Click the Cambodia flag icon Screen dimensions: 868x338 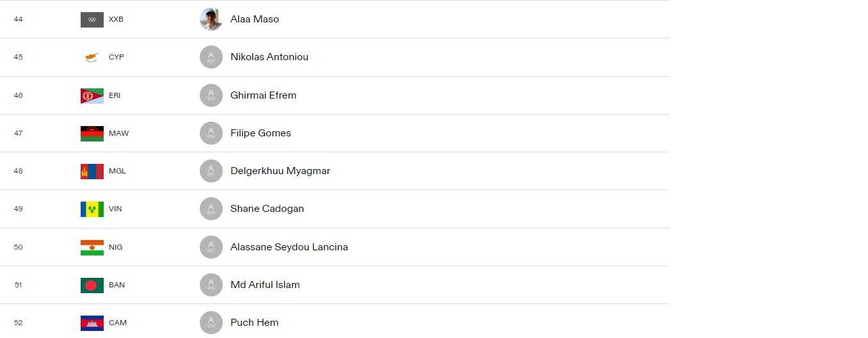(92, 323)
